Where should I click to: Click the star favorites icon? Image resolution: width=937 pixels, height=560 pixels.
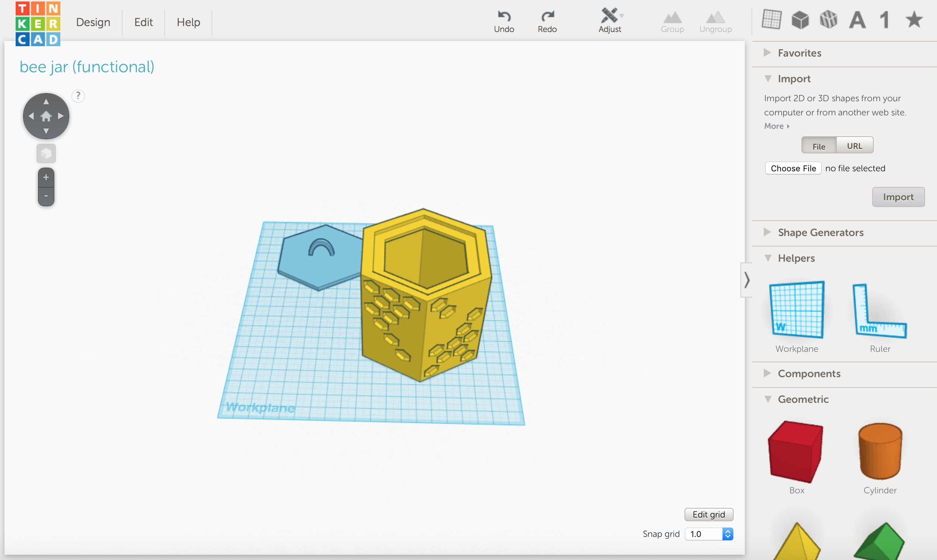913,20
